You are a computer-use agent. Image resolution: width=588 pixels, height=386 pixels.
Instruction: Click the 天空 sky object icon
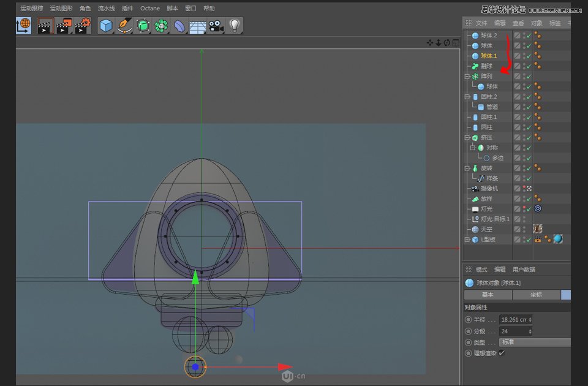pos(475,229)
